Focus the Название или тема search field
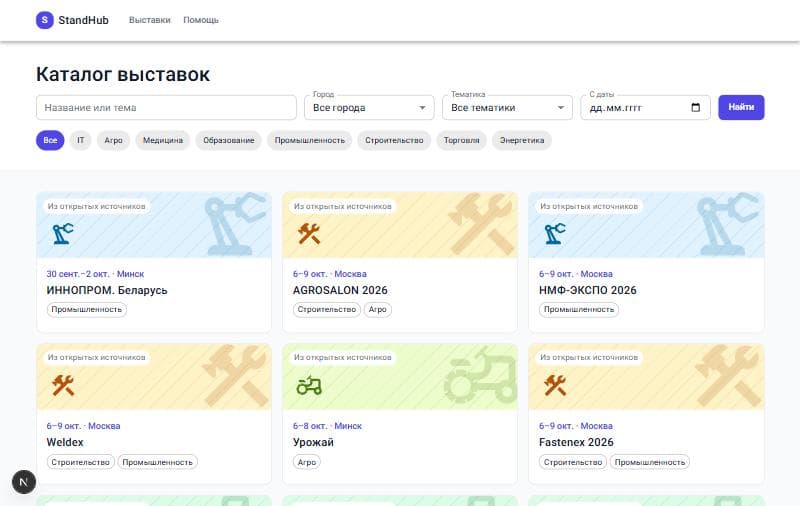This screenshot has width=800, height=506. coord(166,108)
